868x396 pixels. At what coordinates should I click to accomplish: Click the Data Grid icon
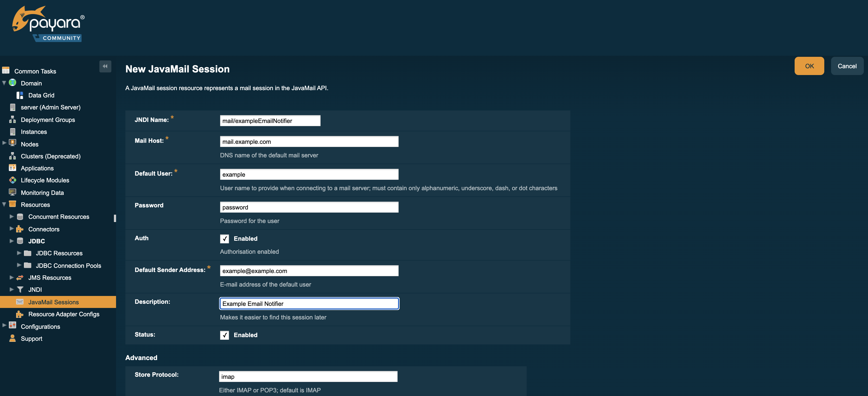coord(20,95)
